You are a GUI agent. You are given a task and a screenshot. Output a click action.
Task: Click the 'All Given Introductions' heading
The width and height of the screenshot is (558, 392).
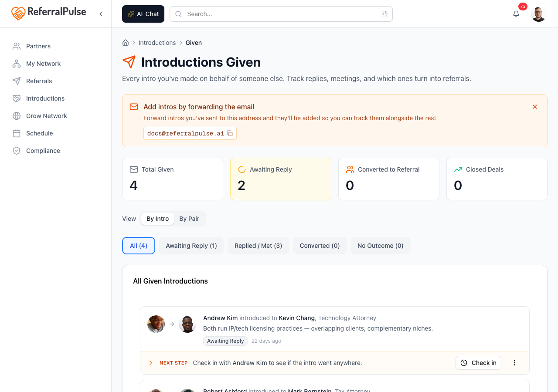pyautogui.click(x=170, y=281)
